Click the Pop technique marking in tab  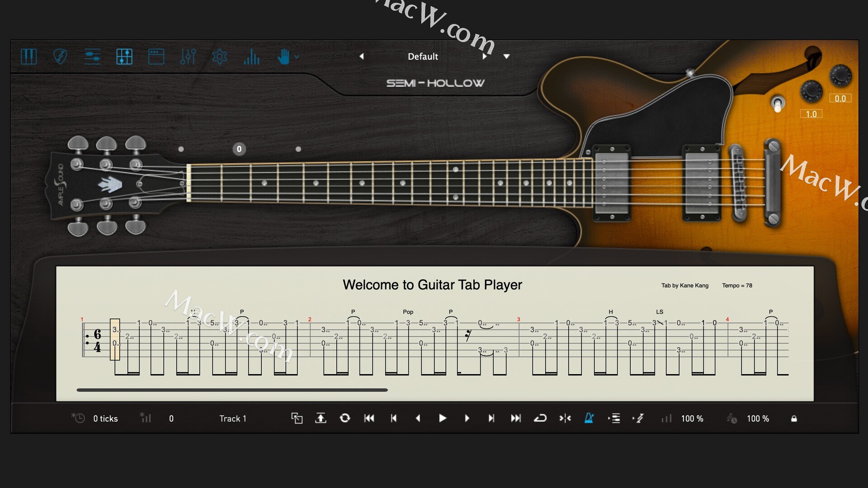pyautogui.click(x=408, y=312)
